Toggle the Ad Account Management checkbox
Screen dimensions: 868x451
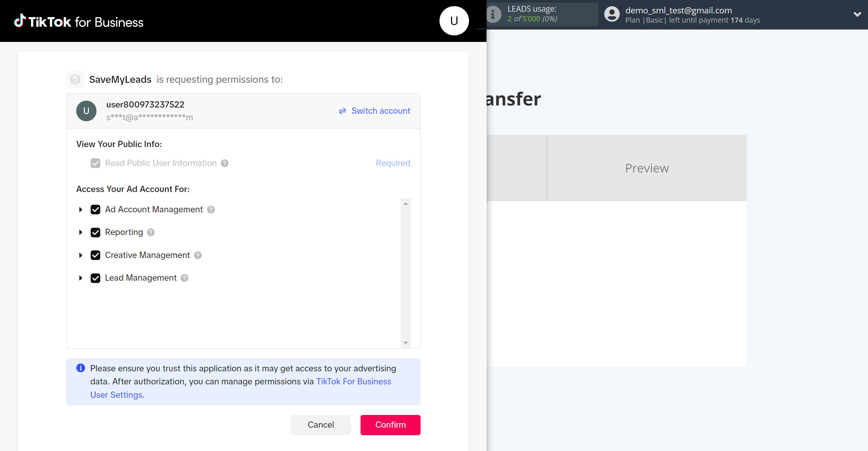[x=95, y=209]
